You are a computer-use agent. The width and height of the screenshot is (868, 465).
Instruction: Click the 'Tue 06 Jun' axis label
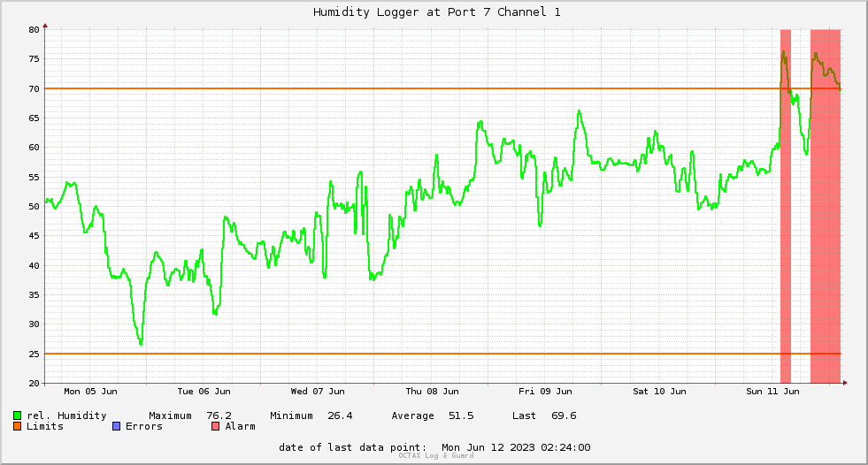pos(204,391)
